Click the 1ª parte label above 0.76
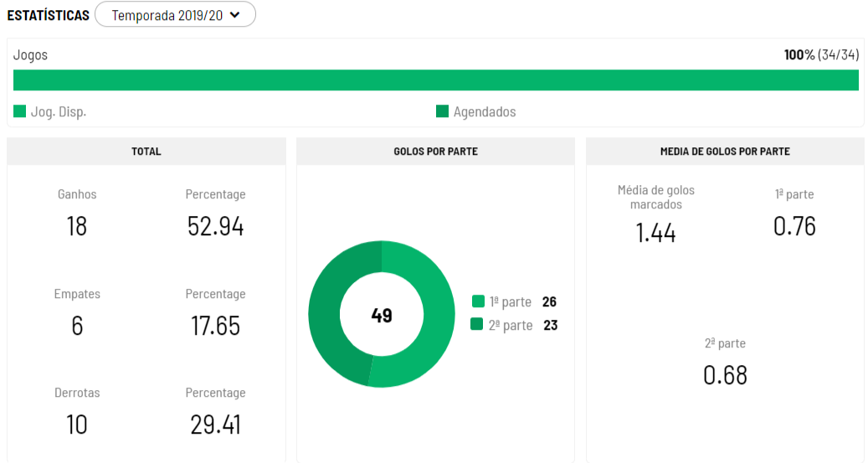This screenshot has height=463, width=868. [x=794, y=194]
